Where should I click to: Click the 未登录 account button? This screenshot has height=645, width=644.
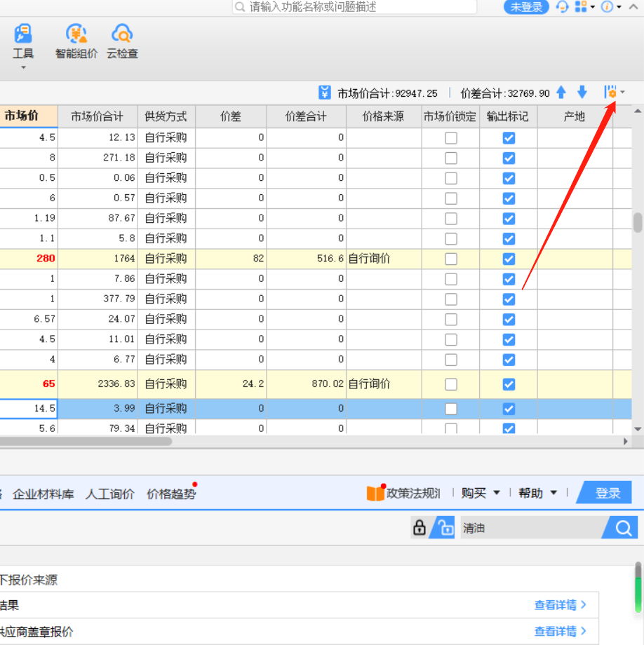click(526, 7)
